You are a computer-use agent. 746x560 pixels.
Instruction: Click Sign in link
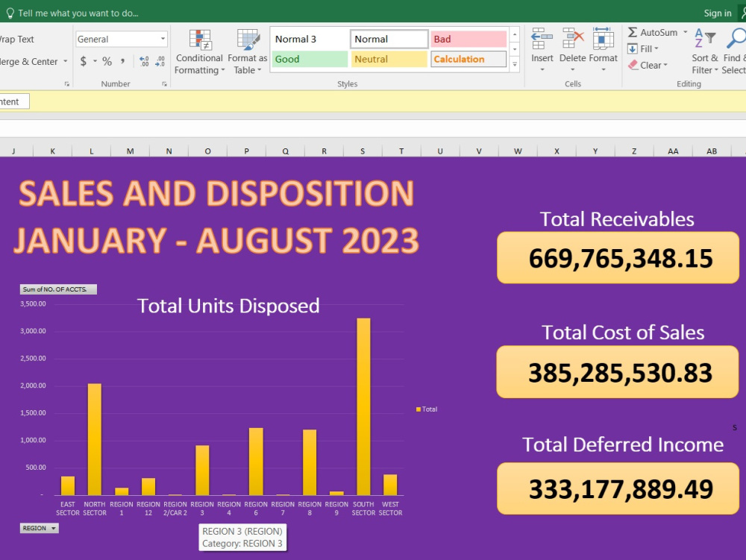(x=718, y=13)
